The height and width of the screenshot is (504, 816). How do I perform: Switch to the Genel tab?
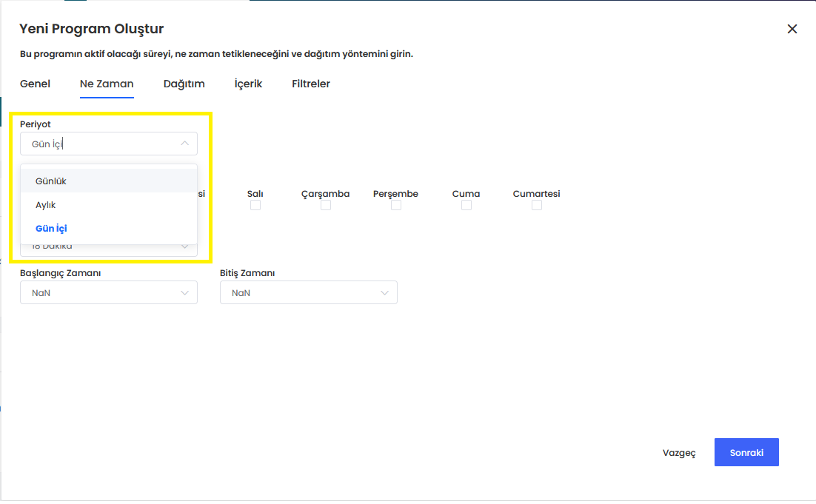[x=35, y=84]
